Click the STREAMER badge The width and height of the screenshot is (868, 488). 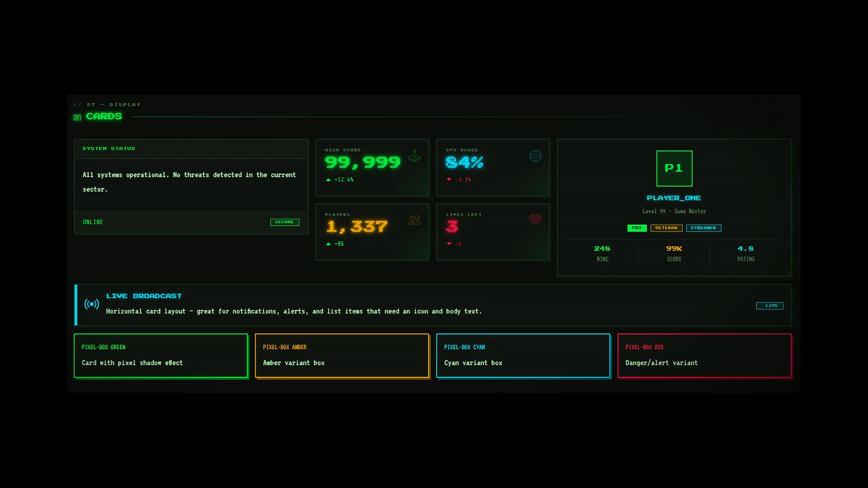click(703, 228)
